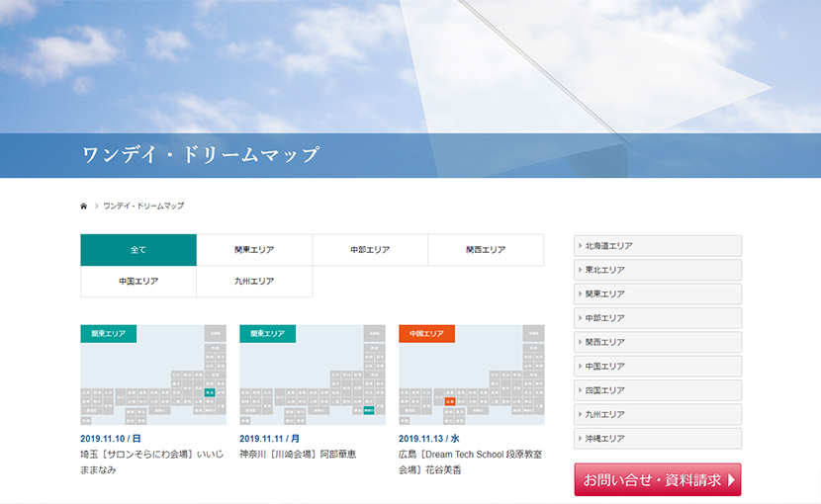Open 広島 Dream Tech School event link
This screenshot has height=504, width=821.
470,462
